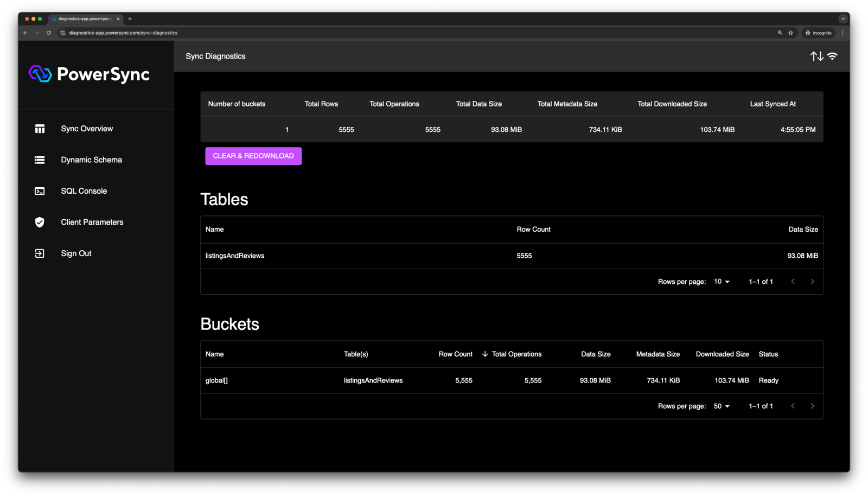Viewport: 868px width, 496px height.
Task: Bookmark this page with the star icon
Action: (791, 33)
